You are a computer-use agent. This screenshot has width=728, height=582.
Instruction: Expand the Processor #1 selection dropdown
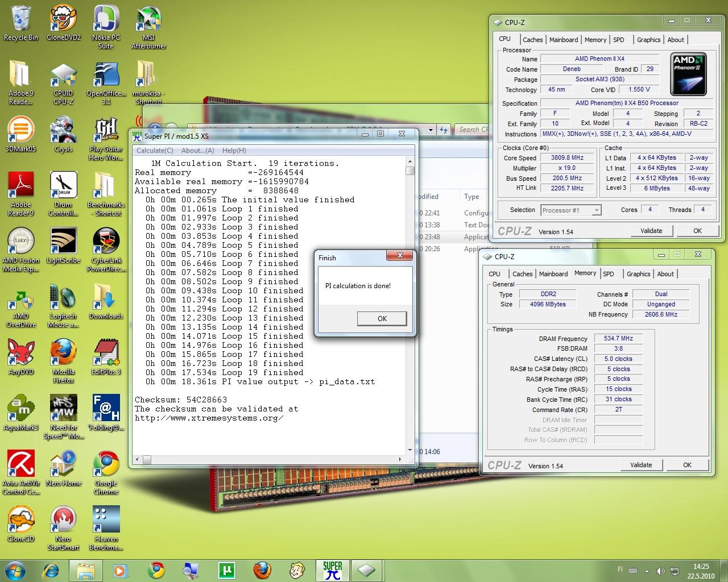[596, 210]
